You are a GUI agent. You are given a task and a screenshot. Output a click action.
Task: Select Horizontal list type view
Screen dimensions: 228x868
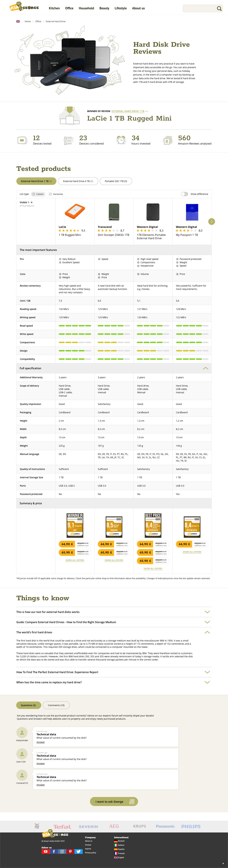56,194
